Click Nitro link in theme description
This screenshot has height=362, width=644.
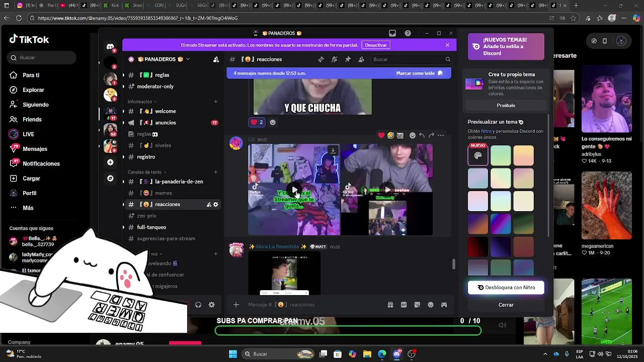click(486, 131)
